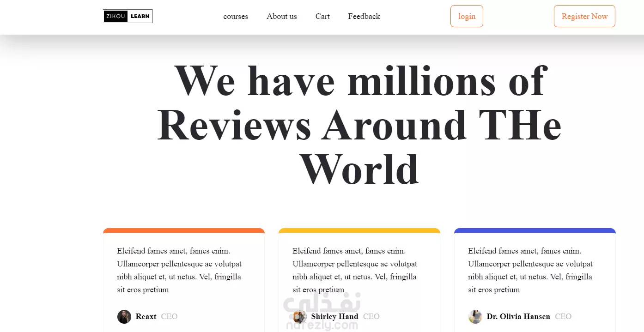
Task: Click the Zikou Learn logo
Action: tap(128, 16)
